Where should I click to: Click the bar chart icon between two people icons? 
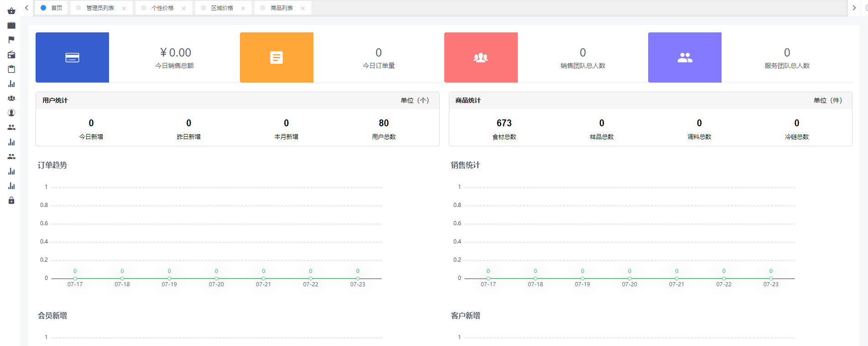pyautogui.click(x=11, y=142)
